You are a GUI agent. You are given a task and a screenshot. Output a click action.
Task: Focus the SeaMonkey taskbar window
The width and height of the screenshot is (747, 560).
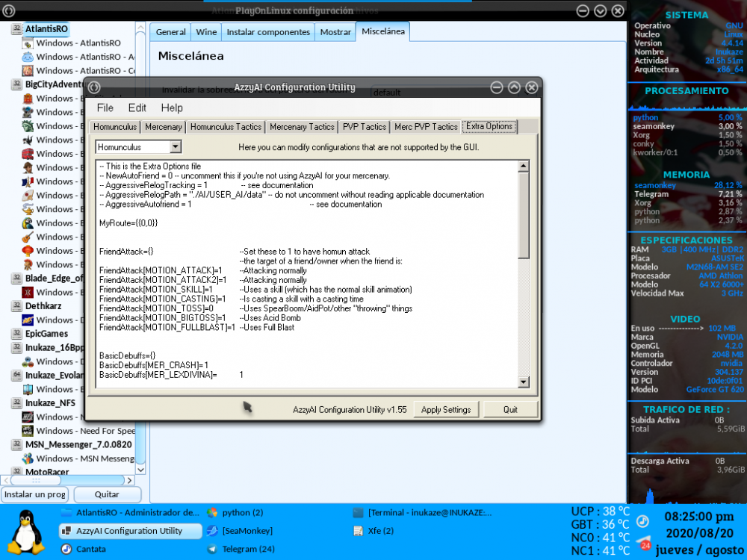[247, 531]
